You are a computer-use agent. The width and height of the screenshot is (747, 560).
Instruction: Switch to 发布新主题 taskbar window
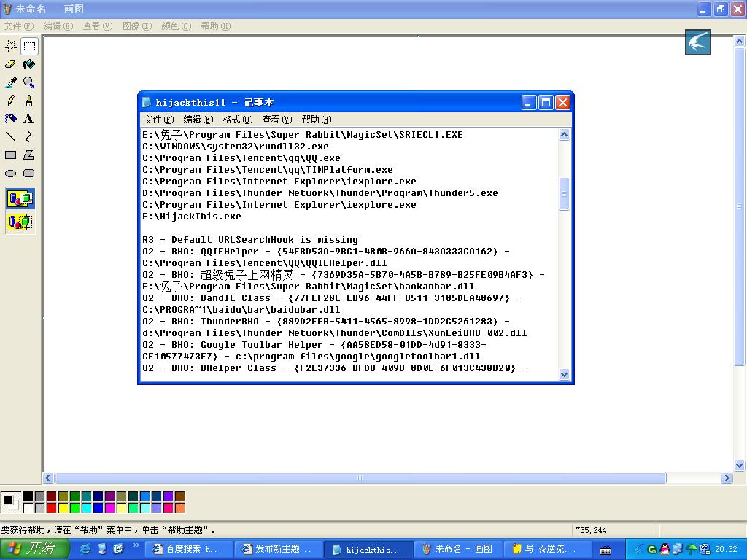tap(278, 550)
